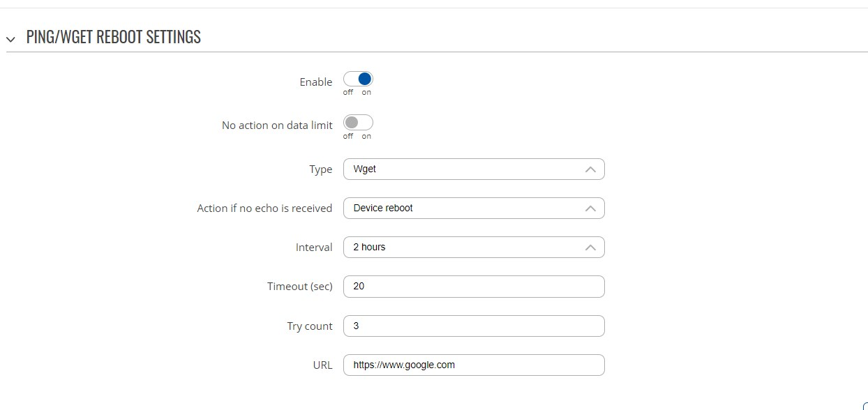This screenshot has width=868, height=410.
Task: Click the Interval label text
Action: 314,248
